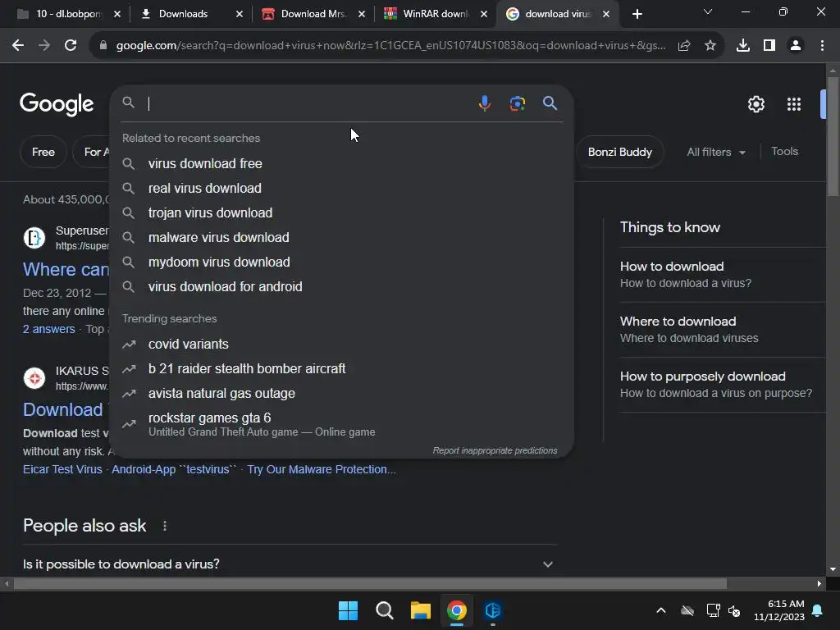The image size is (840, 630).
Task: Open the tab search chevron
Action: coord(708,11)
